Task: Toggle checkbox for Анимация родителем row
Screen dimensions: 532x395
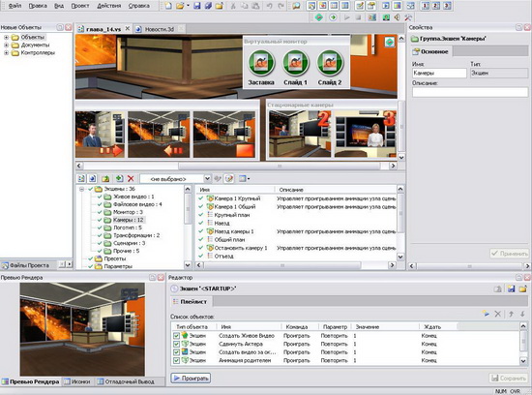Action: point(176,361)
